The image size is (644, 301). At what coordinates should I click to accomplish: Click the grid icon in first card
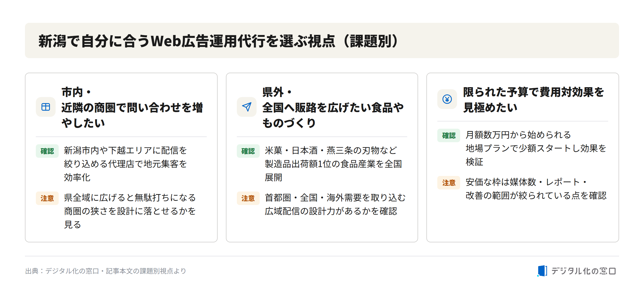click(46, 107)
